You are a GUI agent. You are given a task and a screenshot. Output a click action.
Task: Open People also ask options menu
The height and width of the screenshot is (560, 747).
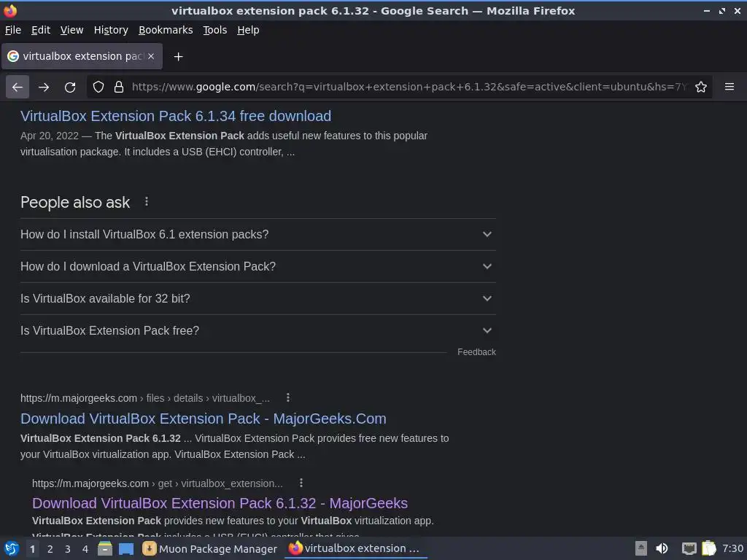[x=147, y=202]
